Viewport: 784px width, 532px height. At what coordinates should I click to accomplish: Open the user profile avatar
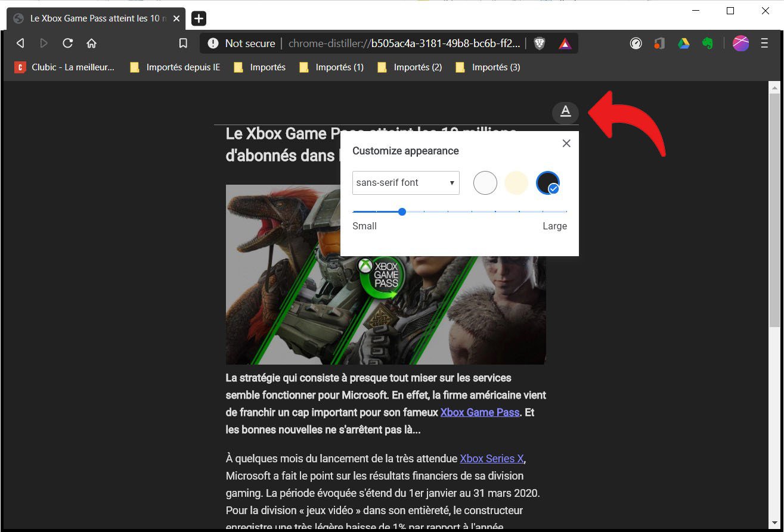point(740,43)
